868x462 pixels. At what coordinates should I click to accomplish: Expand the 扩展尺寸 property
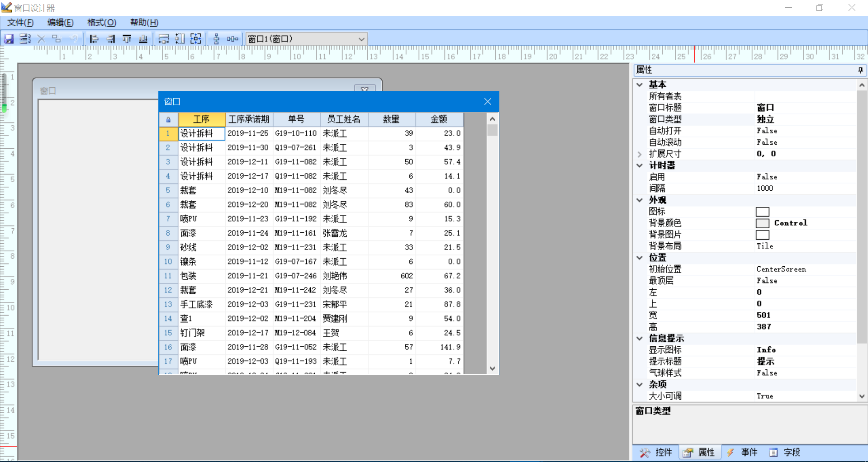coord(639,154)
